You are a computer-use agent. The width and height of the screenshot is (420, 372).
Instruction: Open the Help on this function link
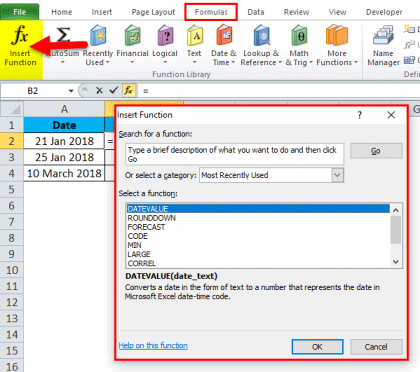tap(153, 346)
